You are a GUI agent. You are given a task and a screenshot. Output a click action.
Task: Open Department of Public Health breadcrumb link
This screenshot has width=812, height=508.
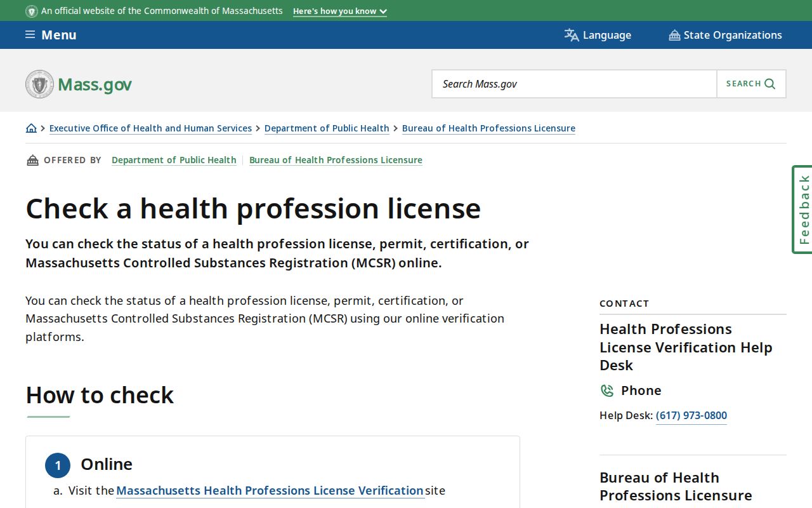(x=327, y=128)
